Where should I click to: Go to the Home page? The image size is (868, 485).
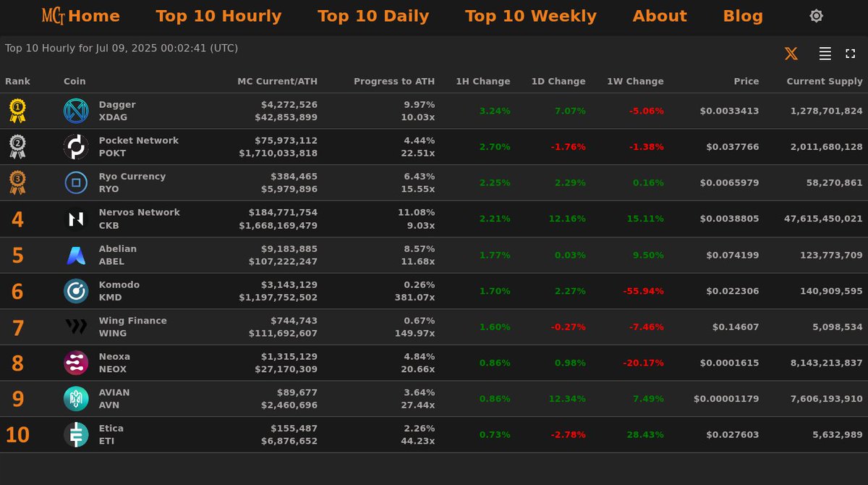tap(94, 16)
